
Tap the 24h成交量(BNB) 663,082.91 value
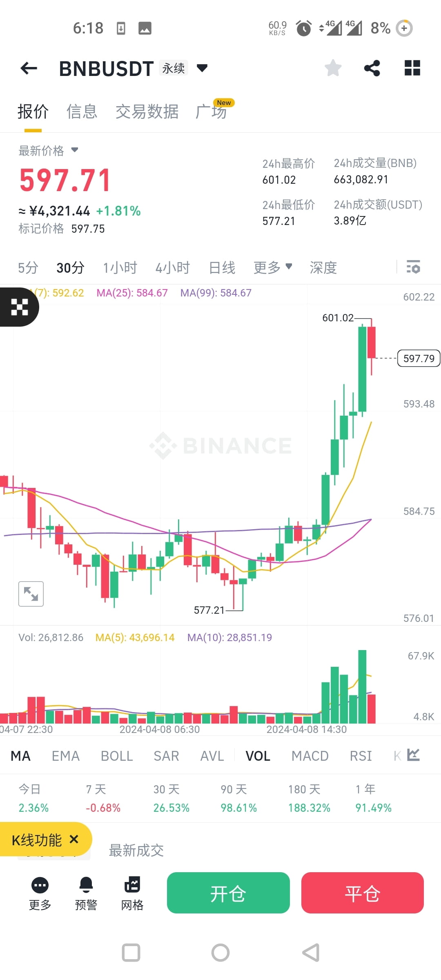click(361, 179)
